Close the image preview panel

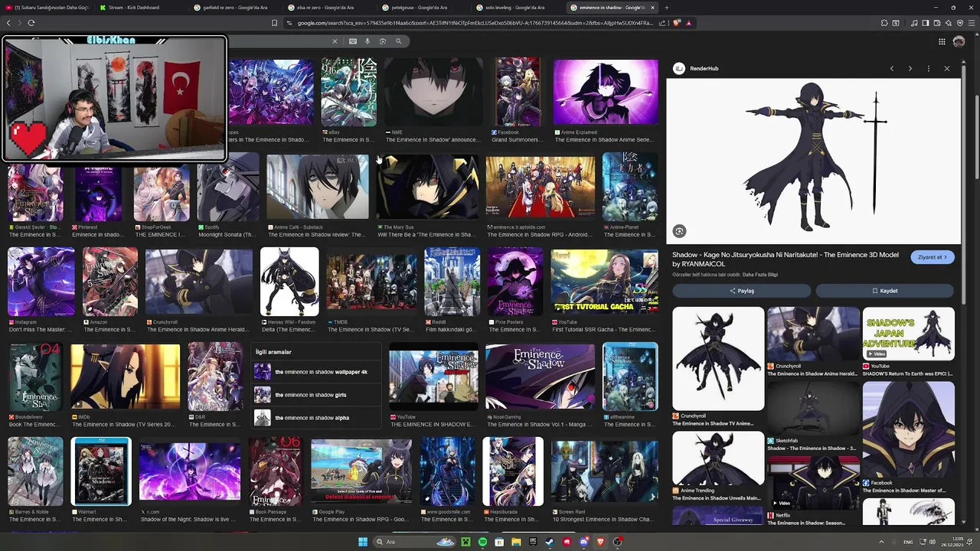pyautogui.click(x=947, y=68)
